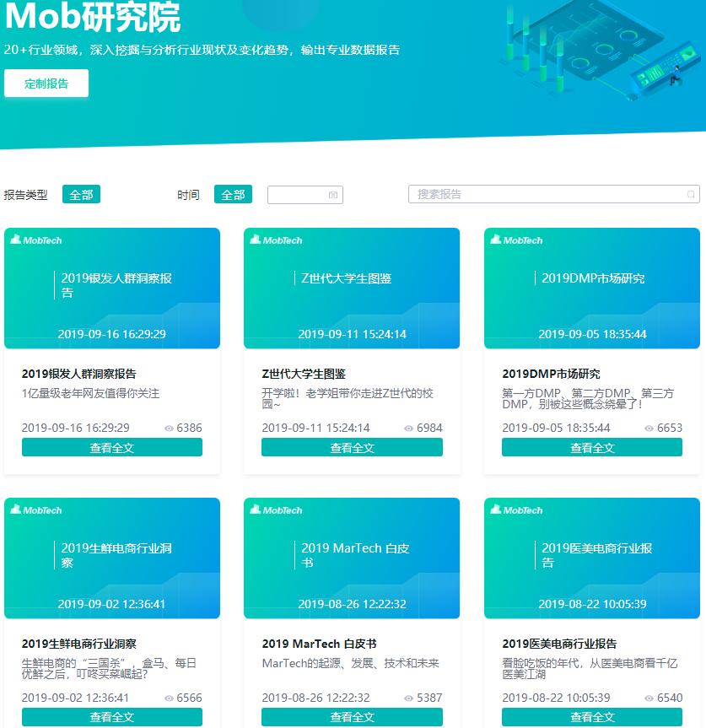The width and height of the screenshot is (706, 728).
Task: Open the Z世代大学生图鉴 title link
Action: 304,374
